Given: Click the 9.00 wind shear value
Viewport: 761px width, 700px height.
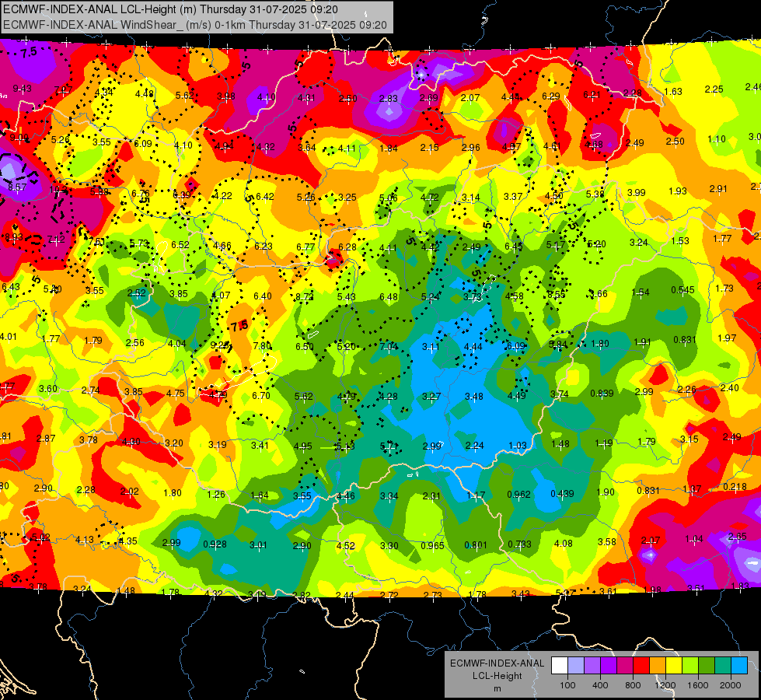Looking at the screenshot, I should (19, 138).
